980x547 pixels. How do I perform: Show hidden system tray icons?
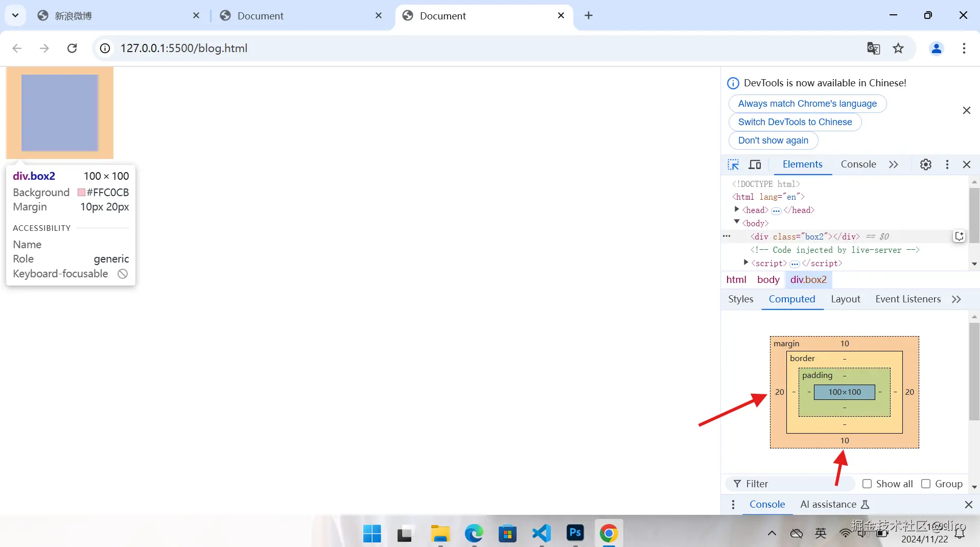point(772,533)
